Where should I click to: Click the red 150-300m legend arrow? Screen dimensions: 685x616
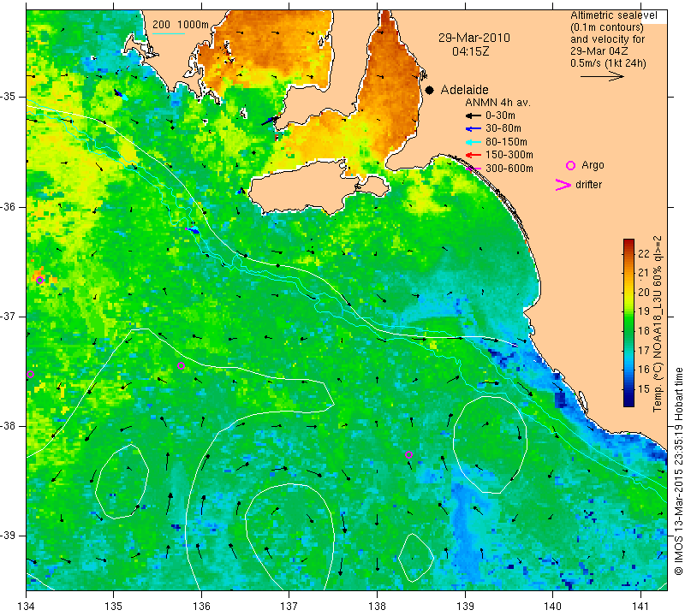(x=473, y=155)
